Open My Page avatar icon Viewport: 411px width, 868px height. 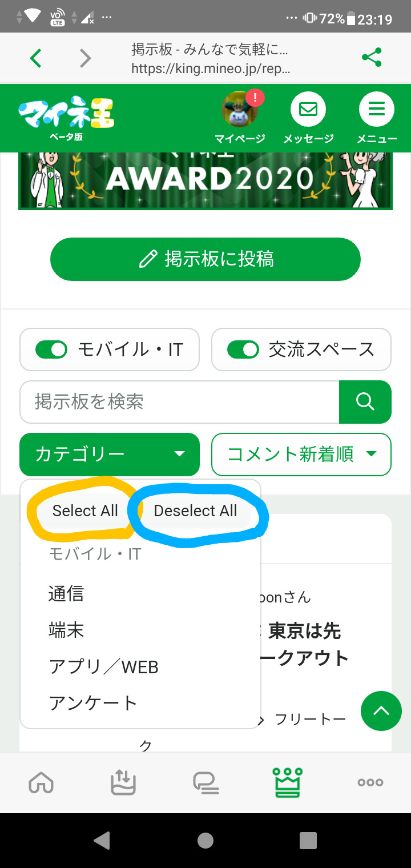tap(239, 110)
